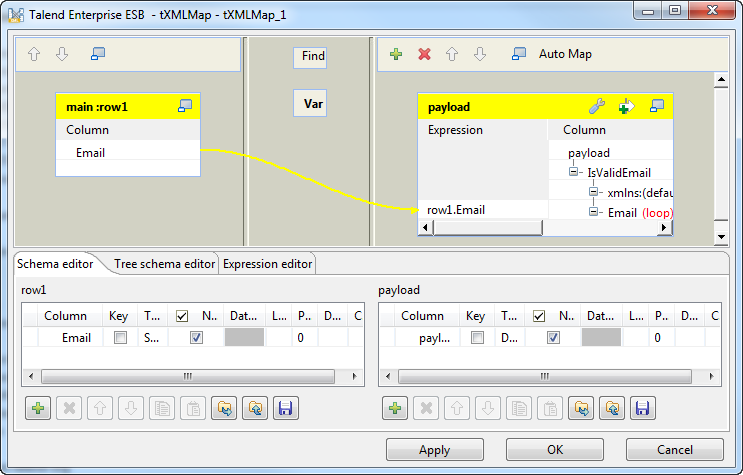Click the Var button
This screenshot has height=475, width=743.
click(x=310, y=103)
